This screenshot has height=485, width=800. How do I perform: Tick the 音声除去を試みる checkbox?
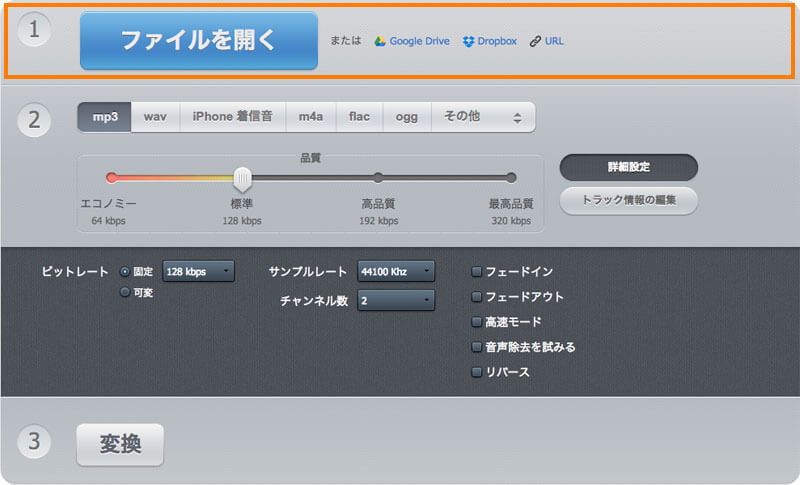[x=477, y=347]
